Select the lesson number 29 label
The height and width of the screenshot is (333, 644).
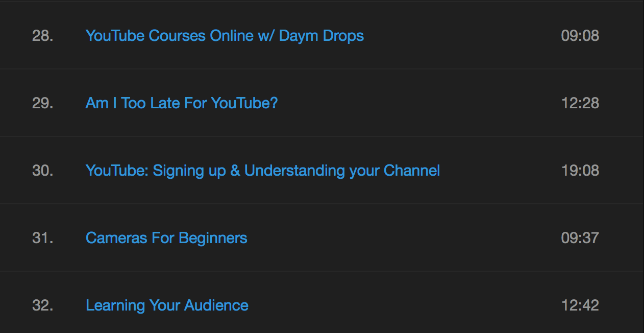43,103
